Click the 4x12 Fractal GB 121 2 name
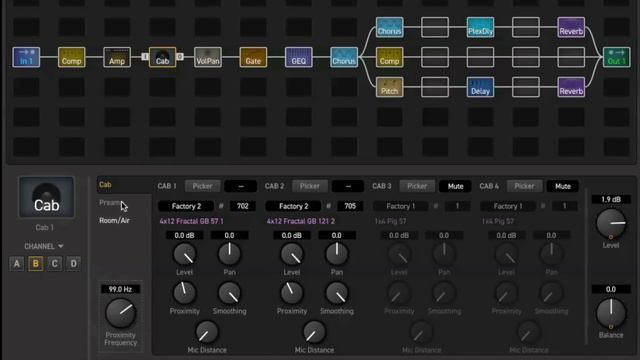Image resolution: width=640 pixels, height=360 pixels. (x=301, y=221)
